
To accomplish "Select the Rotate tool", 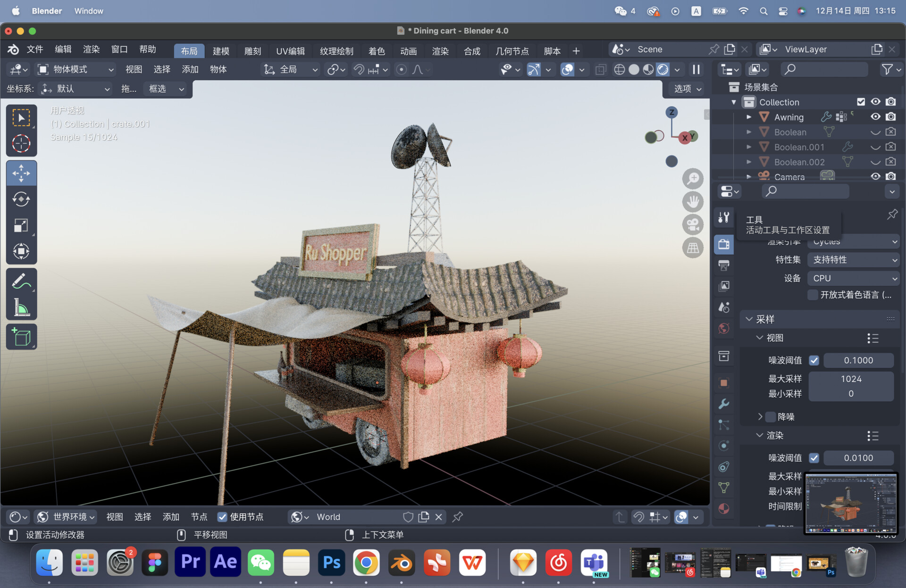I will coord(21,199).
